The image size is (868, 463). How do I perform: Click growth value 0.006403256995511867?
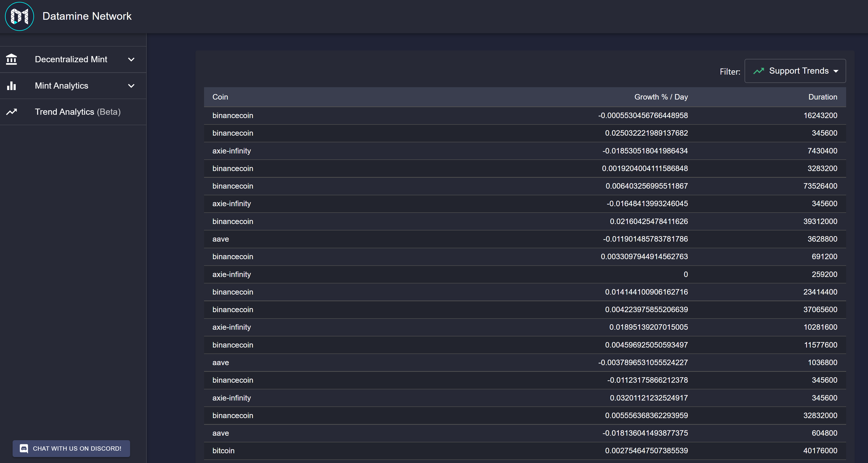pos(647,186)
